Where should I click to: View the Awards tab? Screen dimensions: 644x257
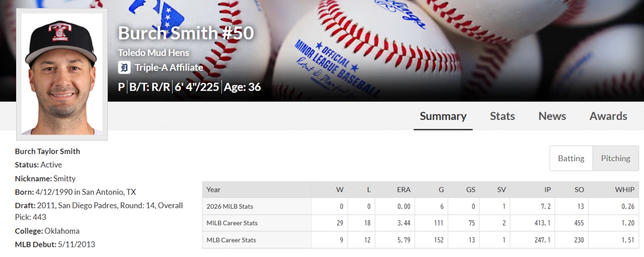tap(608, 116)
